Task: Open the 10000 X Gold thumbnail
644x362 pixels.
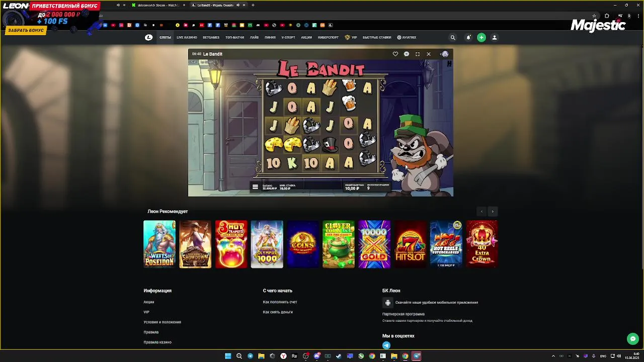Action: pyautogui.click(x=374, y=244)
